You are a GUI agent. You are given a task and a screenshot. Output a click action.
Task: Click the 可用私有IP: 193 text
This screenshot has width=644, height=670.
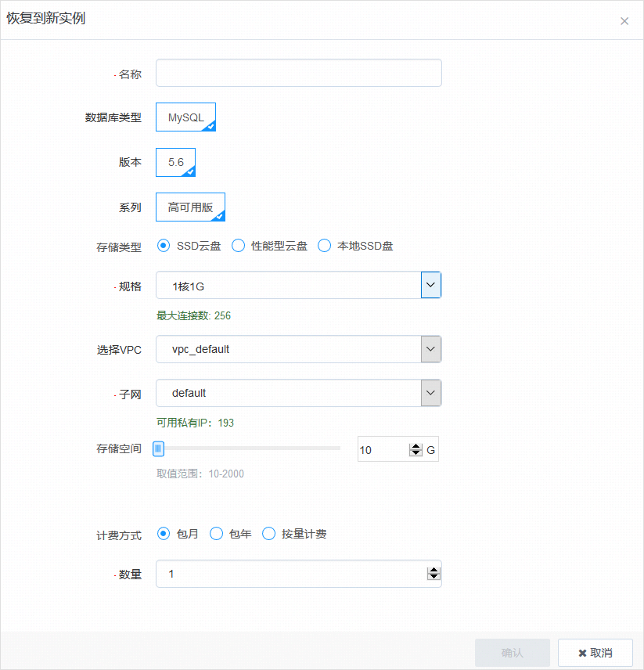tap(195, 423)
